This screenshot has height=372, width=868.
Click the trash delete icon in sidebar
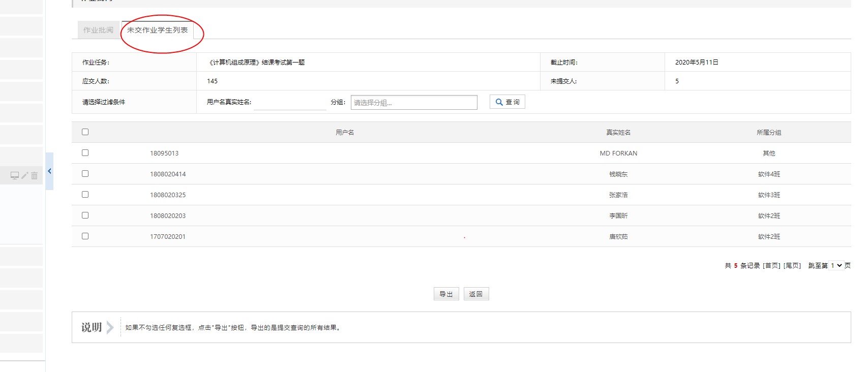click(34, 176)
